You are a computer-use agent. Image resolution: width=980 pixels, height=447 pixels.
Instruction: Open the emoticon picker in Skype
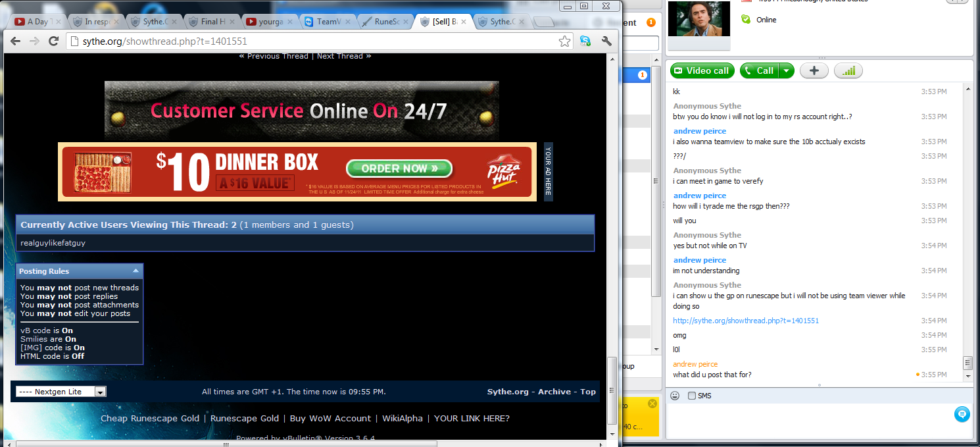[x=675, y=396]
